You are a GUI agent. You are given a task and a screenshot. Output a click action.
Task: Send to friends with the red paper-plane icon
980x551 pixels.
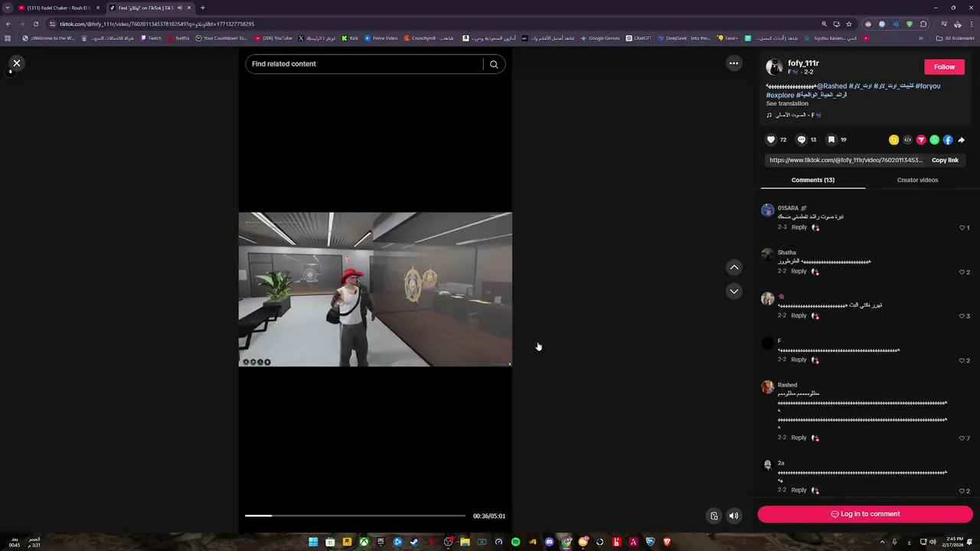pyautogui.click(x=921, y=140)
